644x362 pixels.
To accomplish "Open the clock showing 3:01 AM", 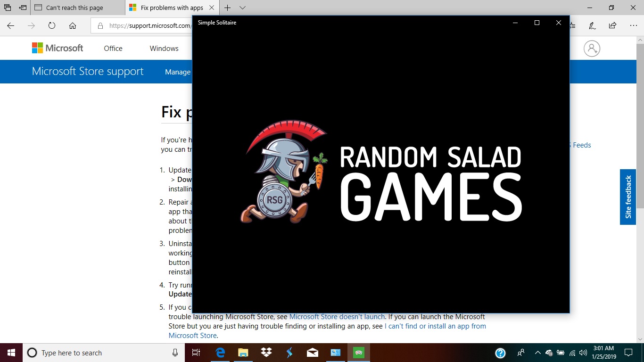I will click(604, 353).
